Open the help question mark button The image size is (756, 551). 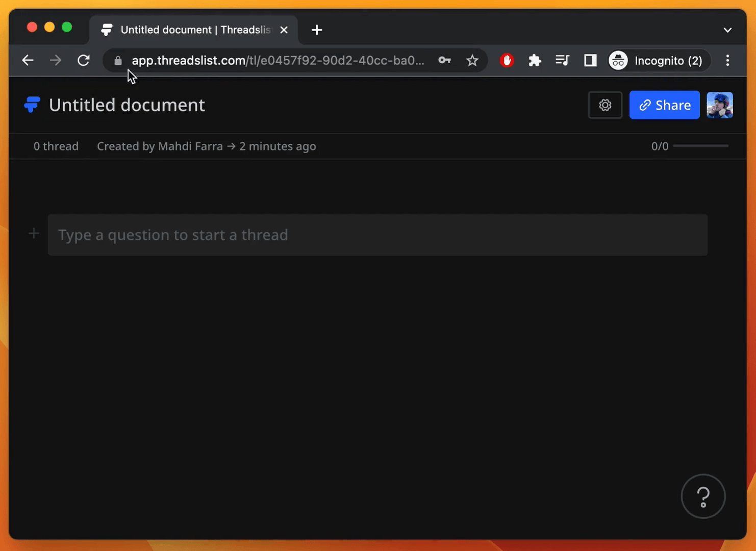click(x=703, y=496)
